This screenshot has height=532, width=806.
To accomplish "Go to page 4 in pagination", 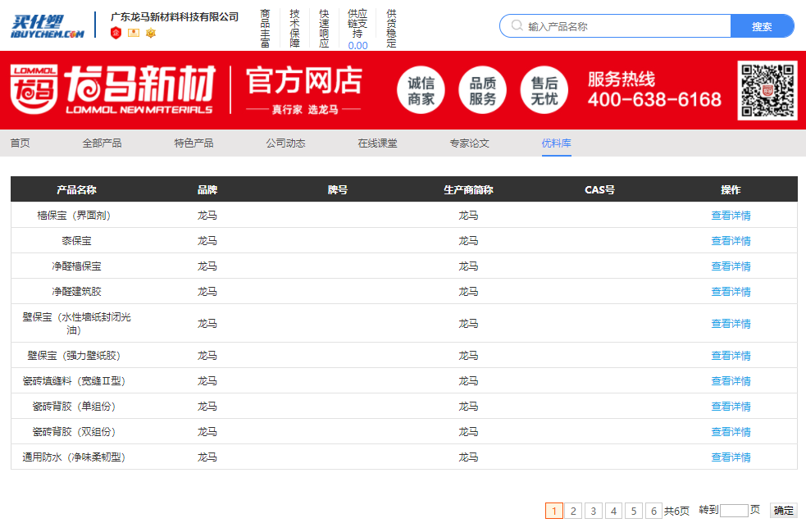I will [613, 511].
